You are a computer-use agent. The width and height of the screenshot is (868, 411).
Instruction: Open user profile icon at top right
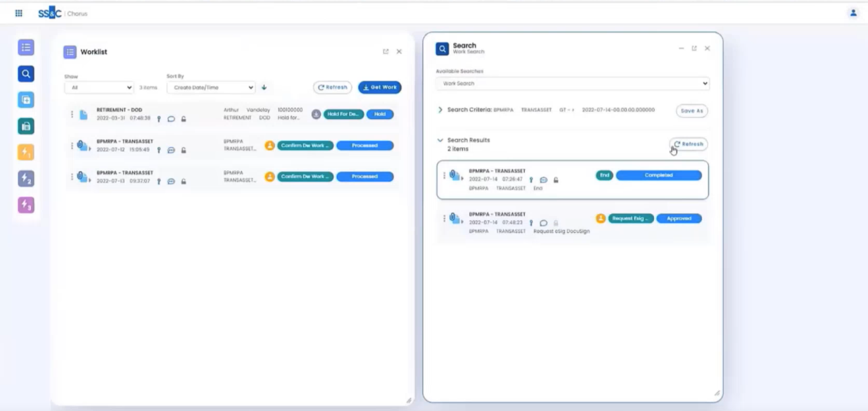853,13
